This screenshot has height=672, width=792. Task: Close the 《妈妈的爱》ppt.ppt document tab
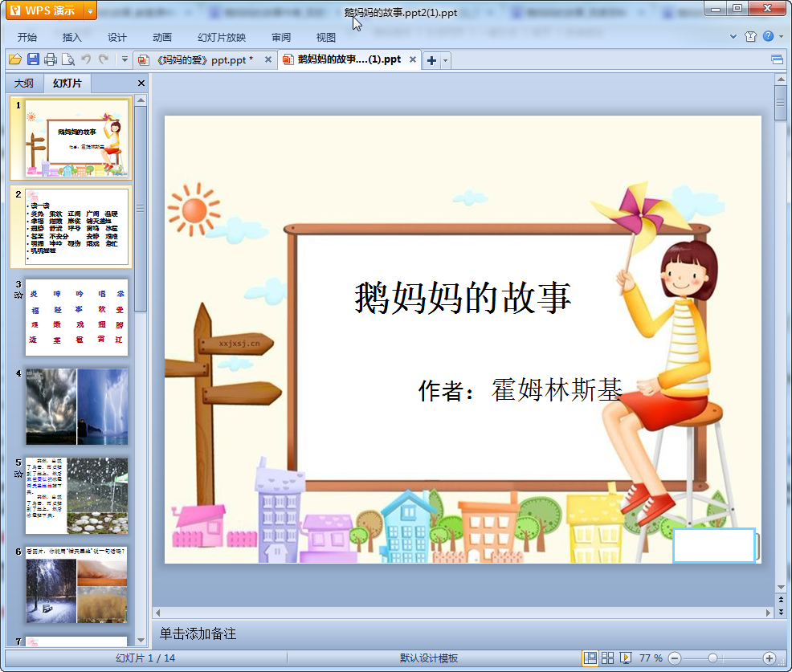pyautogui.click(x=268, y=59)
